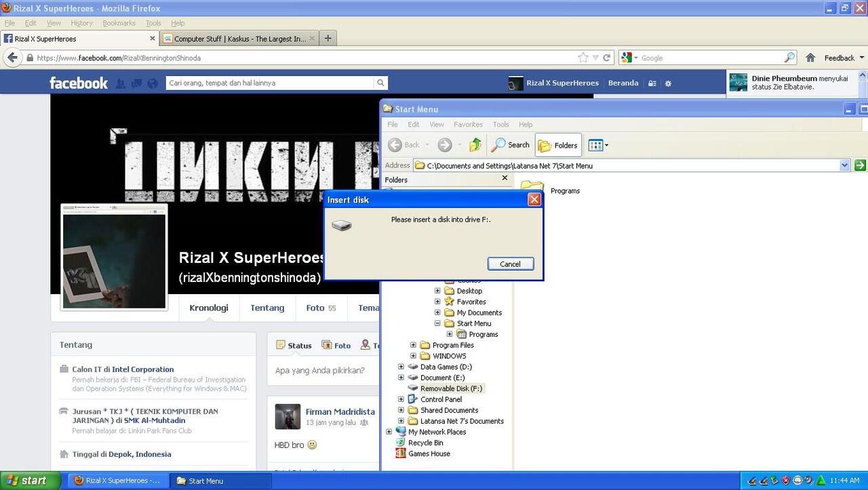
Task: Open the Explorer address bar dropdown
Action: [x=844, y=165]
